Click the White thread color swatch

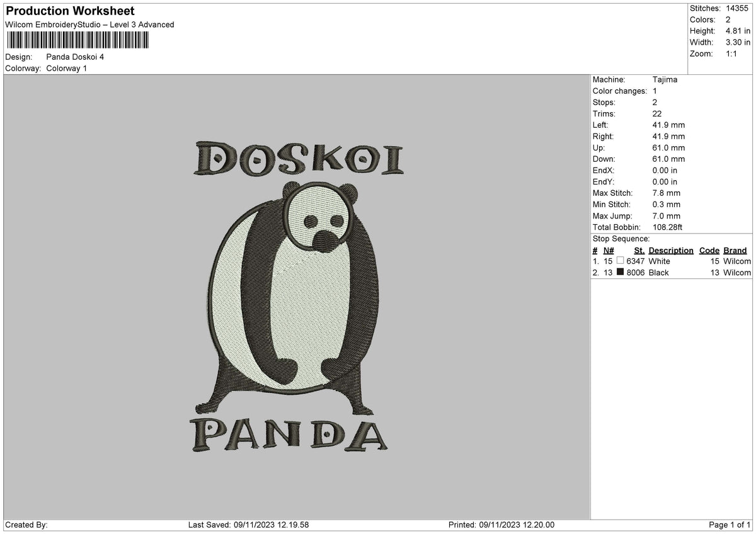[x=621, y=261]
